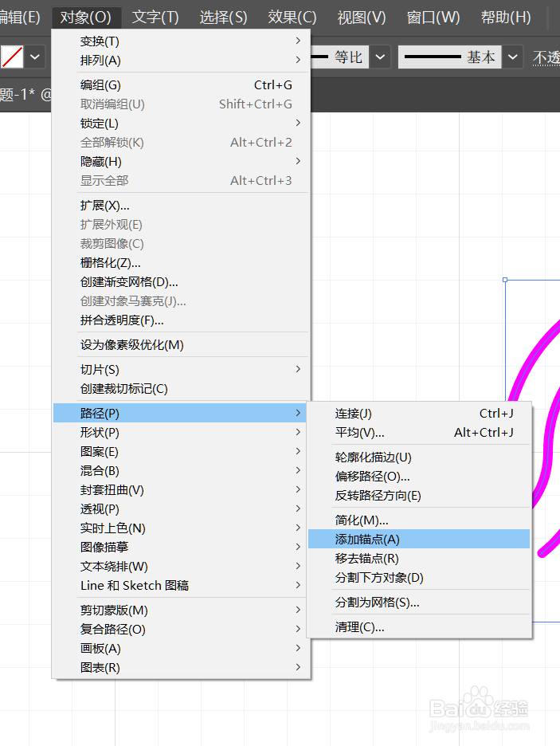Click the selection bounding box corner handle
The height and width of the screenshot is (746, 560).
(x=505, y=280)
